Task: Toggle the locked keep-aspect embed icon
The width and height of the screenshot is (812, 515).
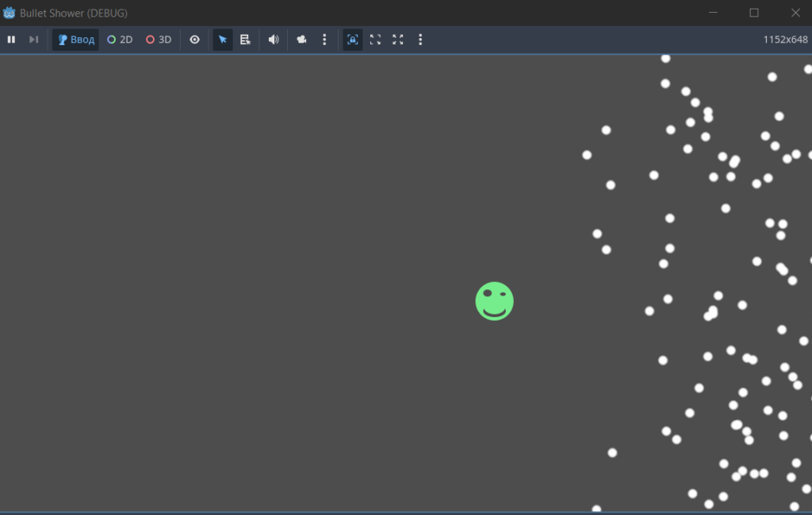Action: tap(353, 40)
